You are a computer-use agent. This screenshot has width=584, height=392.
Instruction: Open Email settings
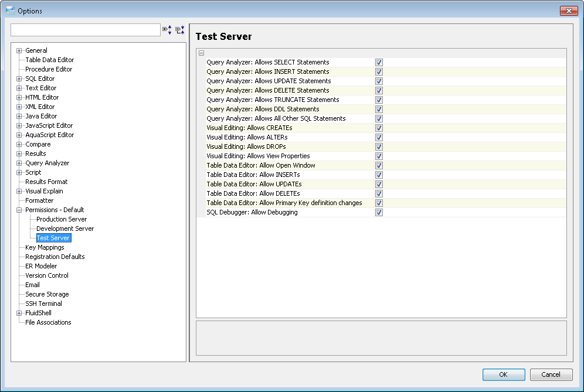click(32, 285)
